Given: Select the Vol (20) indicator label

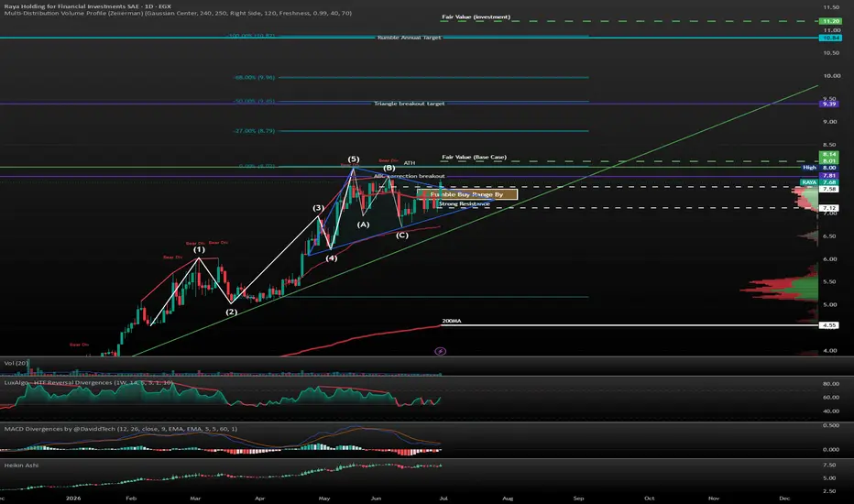Looking at the screenshot, I should (16, 363).
